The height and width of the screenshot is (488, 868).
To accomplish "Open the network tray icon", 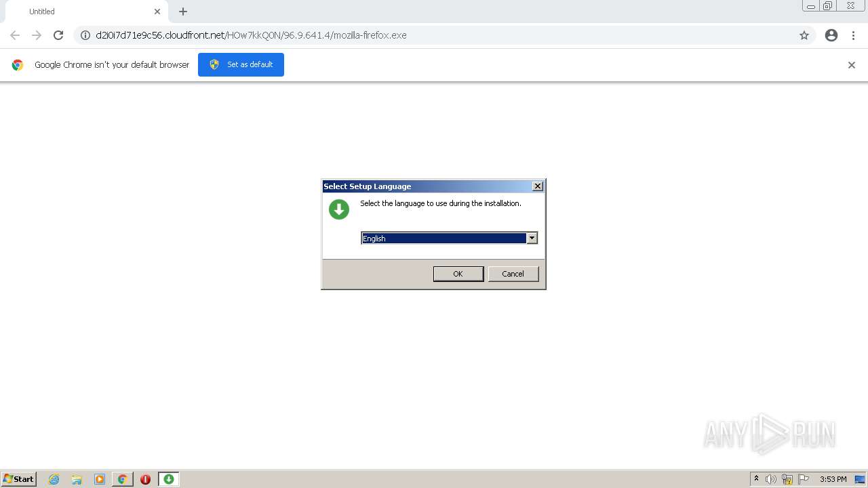I will click(x=787, y=479).
